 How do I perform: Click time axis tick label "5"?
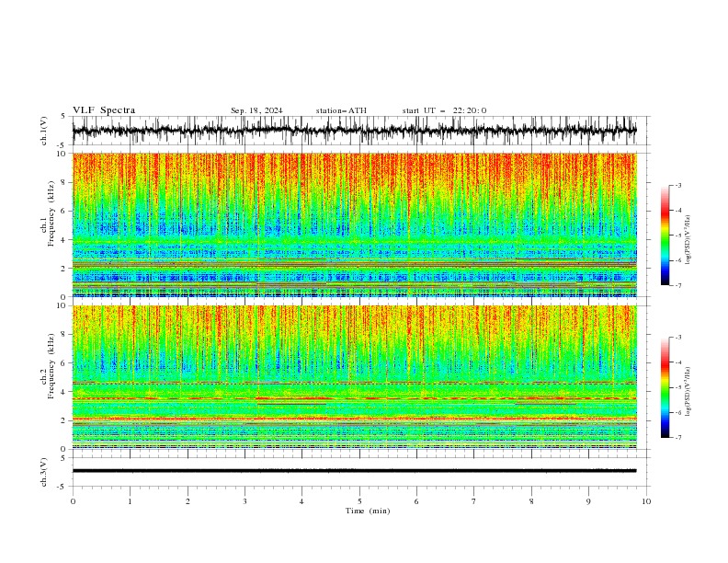click(x=359, y=501)
